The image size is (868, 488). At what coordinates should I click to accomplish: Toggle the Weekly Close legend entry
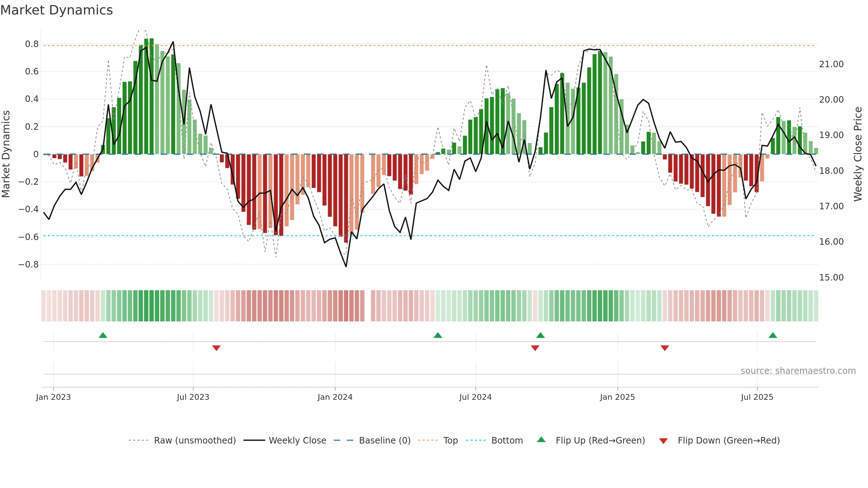point(285,440)
